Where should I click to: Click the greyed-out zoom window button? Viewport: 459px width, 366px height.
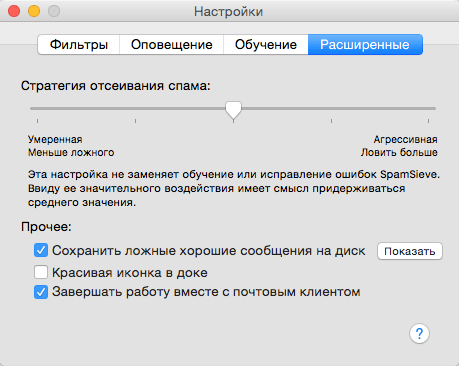[54, 11]
